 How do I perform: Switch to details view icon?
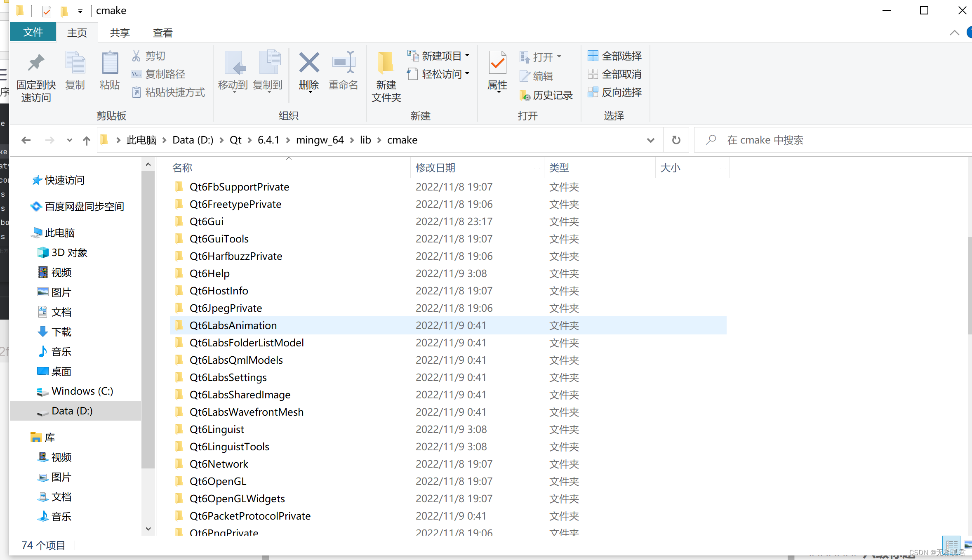[x=952, y=545]
